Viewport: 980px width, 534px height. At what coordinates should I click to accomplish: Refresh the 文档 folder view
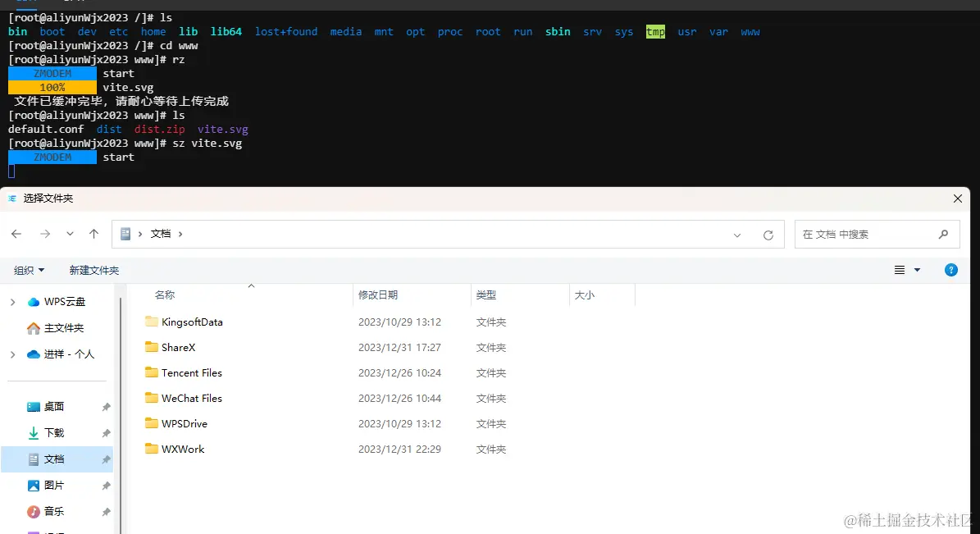(x=768, y=235)
